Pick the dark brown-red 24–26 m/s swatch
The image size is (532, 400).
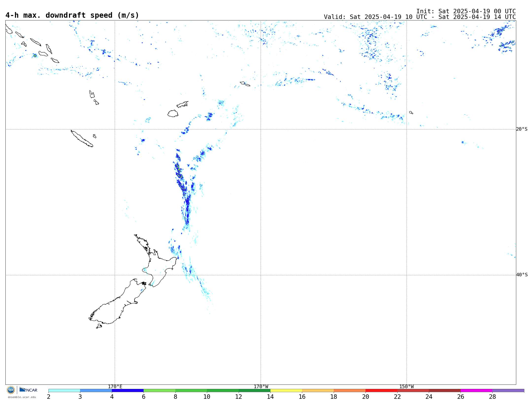[x=445, y=391]
